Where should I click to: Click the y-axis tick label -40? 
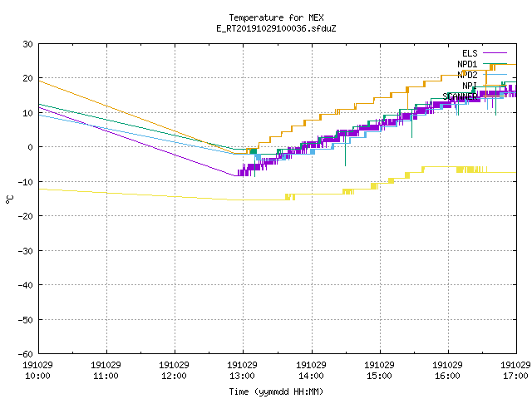click(26, 285)
